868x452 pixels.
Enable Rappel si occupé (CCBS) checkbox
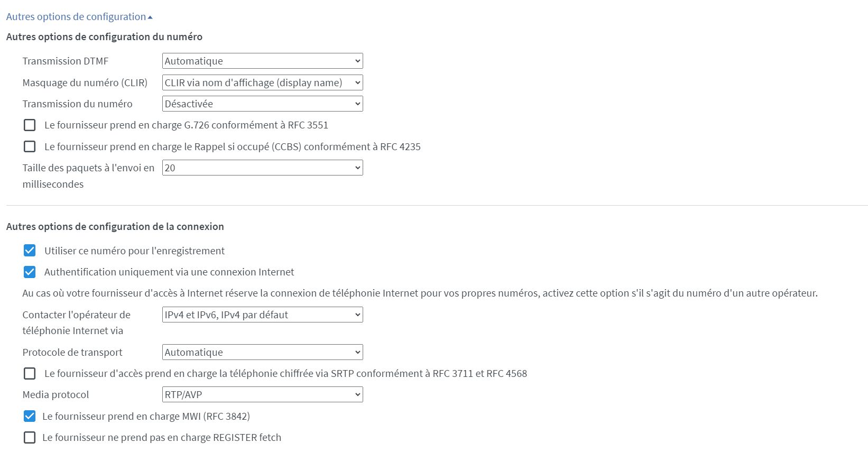pos(30,146)
